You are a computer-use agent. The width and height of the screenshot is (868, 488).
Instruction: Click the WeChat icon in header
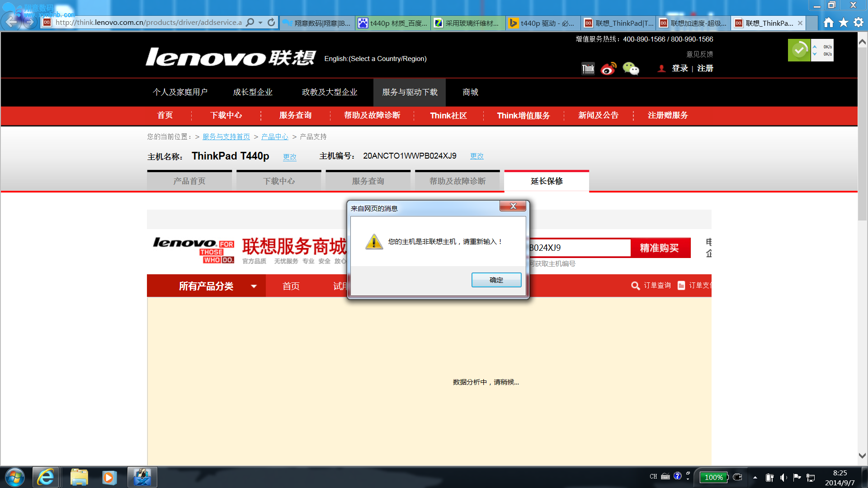click(631, 69)
